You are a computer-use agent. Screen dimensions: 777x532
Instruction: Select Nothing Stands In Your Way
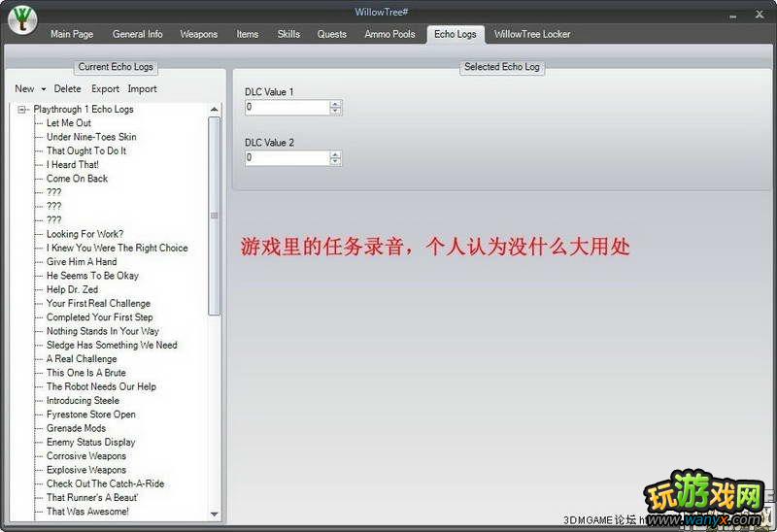click(x=103, y=331)
